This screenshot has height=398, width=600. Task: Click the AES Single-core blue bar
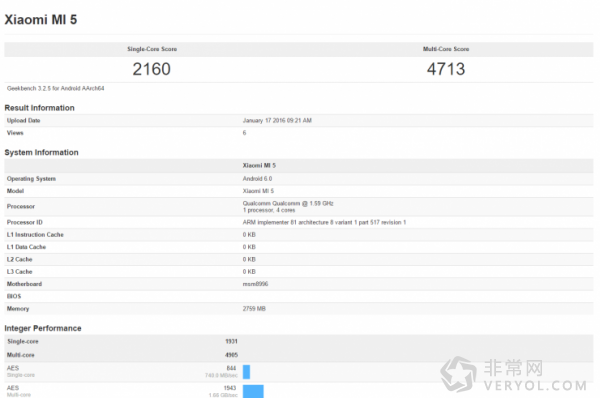(246, 372)
